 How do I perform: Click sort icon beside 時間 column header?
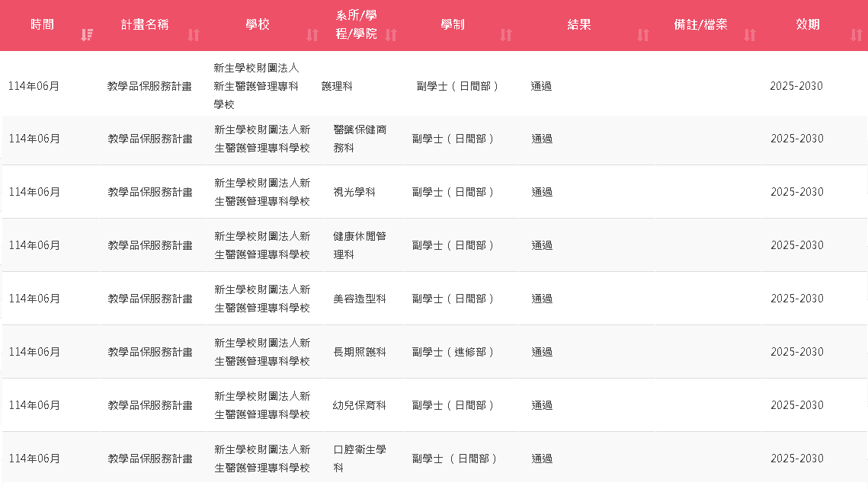(x=87, y=35)
